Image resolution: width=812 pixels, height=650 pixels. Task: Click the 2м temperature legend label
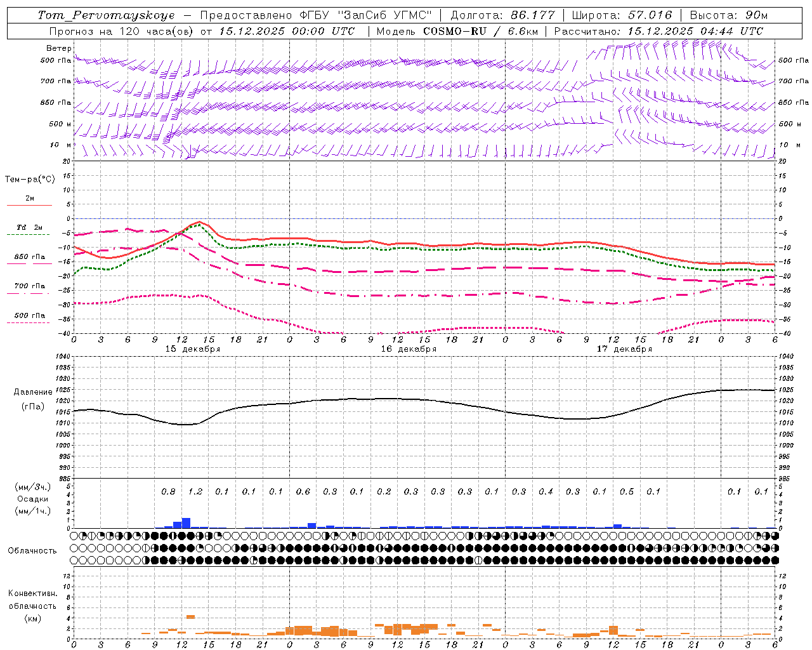pos(30,198)
